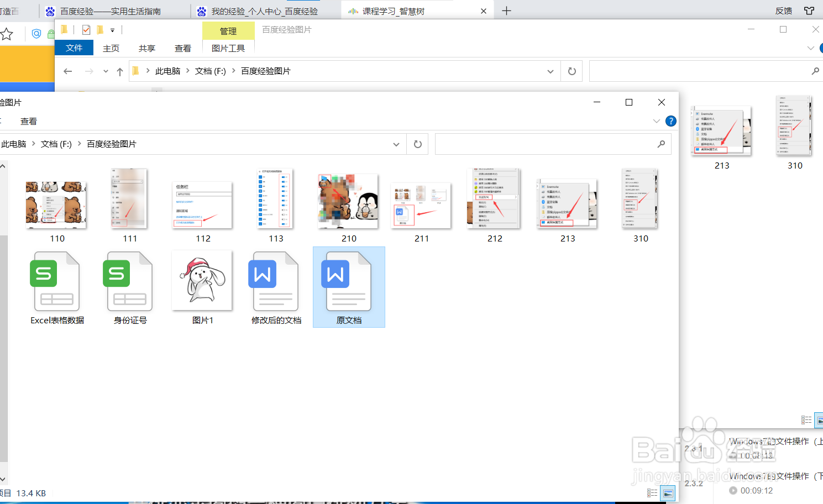823x504 pixels.
Task: Select the Excel表格数据 spreadsheet file icon
Action: [56, 281]
